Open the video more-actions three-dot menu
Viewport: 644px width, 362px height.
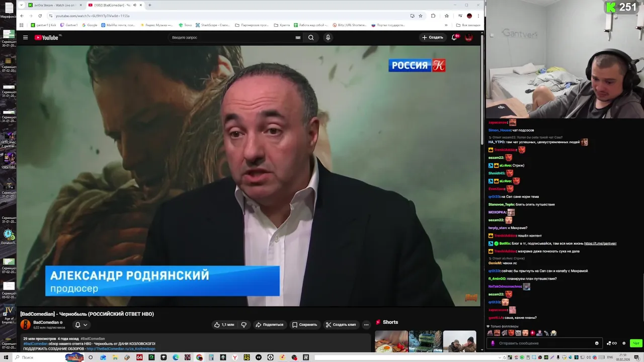click(366, 325)
